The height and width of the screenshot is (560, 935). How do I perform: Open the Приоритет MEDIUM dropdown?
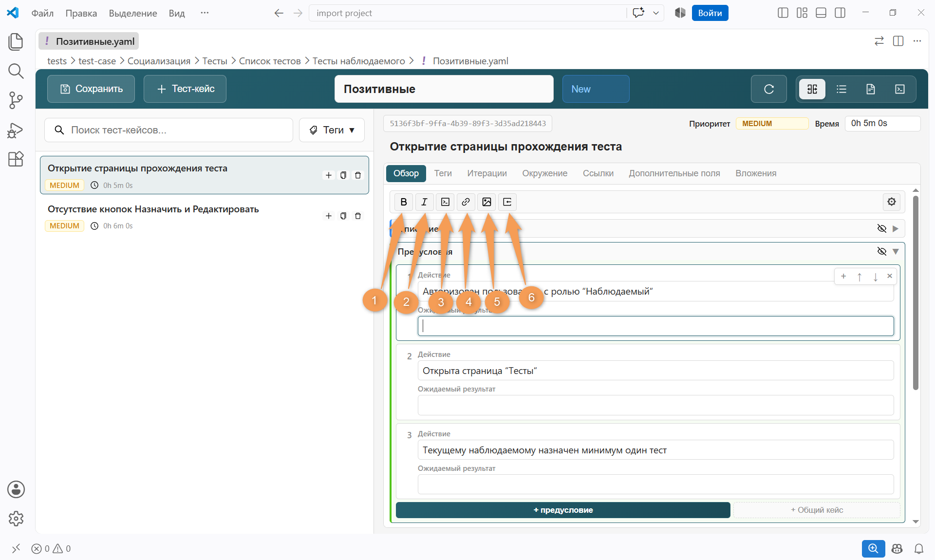(x=771, y=124)
